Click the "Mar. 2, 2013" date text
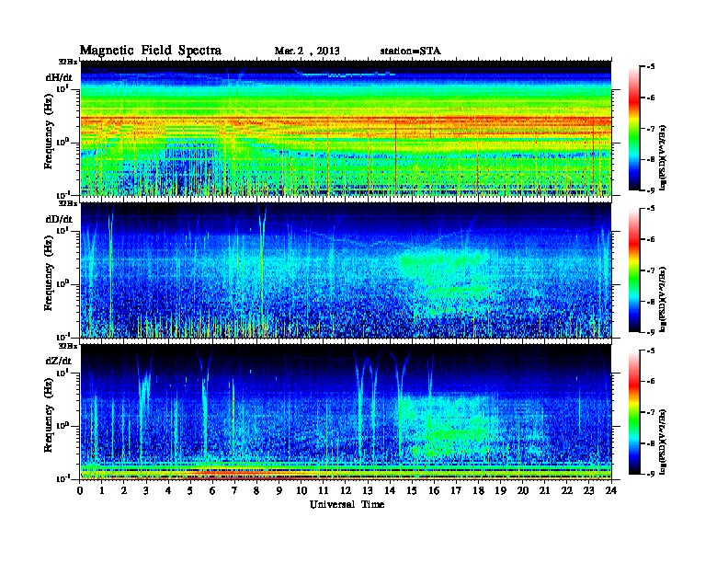The width and height of the screenshot is (728, 563). [307, 52]
